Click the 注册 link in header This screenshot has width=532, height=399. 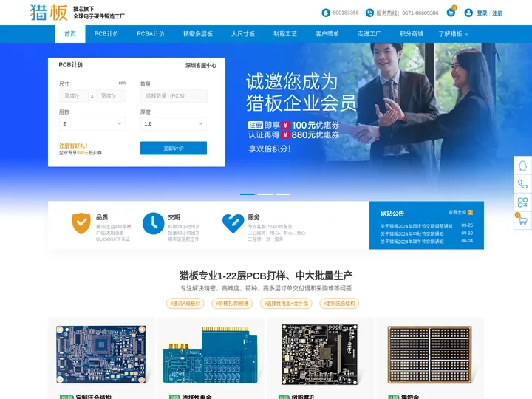497,13
